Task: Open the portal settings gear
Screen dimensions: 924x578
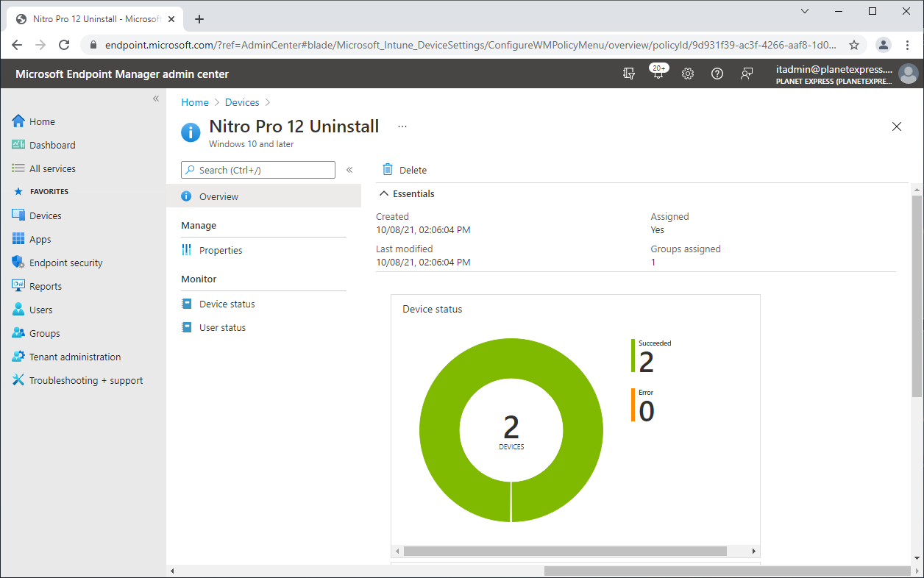Action: tap(688, 74)
